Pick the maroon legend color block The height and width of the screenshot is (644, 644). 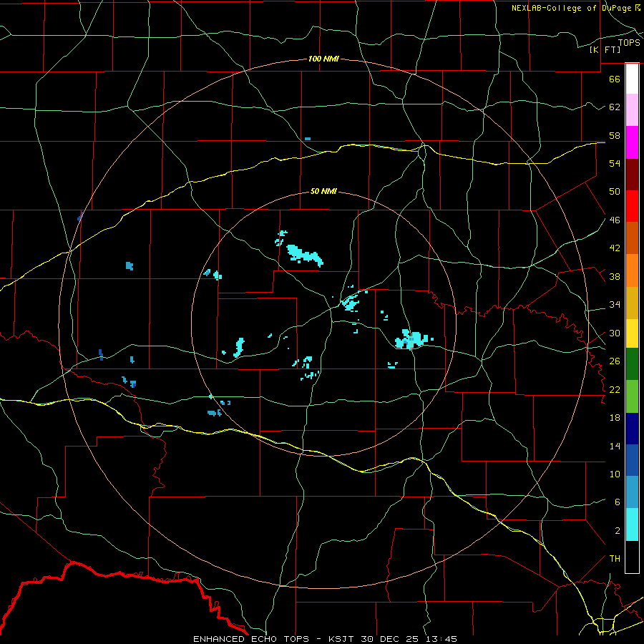click(632, 174)
